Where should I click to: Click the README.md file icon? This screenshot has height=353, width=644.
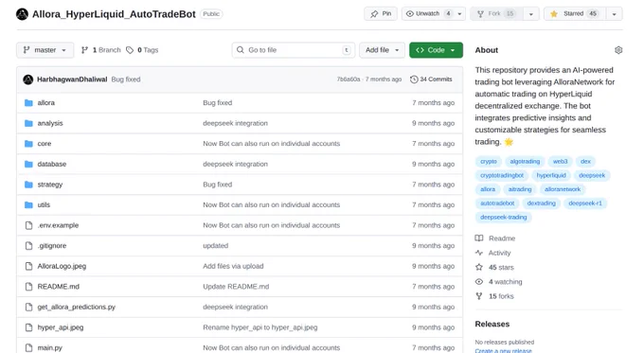(28, 287)
